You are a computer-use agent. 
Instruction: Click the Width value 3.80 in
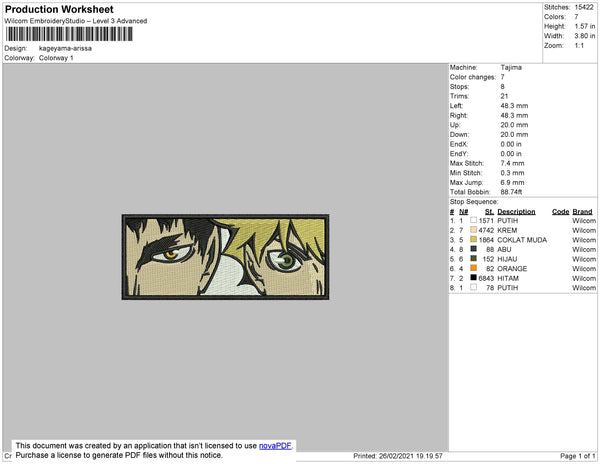coord(585,36)
